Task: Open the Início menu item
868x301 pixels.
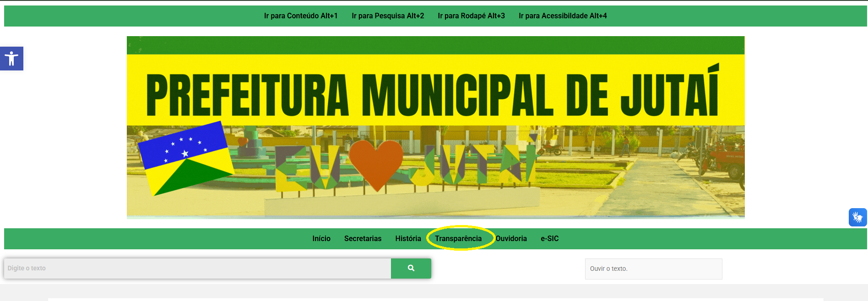Action: [321, 238]
